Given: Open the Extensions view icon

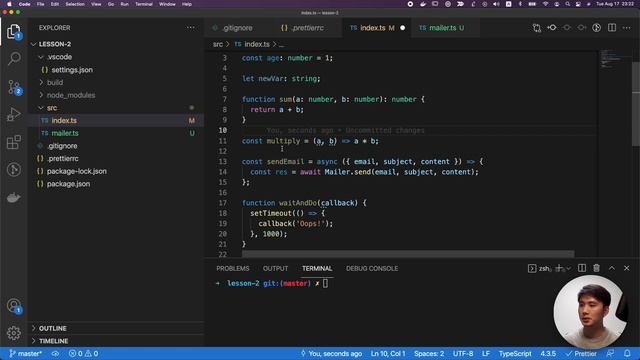Looking at the screenshot, I should point(14,142).
